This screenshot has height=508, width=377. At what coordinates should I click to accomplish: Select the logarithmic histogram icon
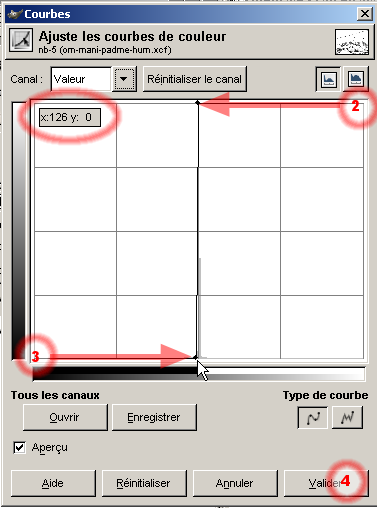click(x=355, y=79)
